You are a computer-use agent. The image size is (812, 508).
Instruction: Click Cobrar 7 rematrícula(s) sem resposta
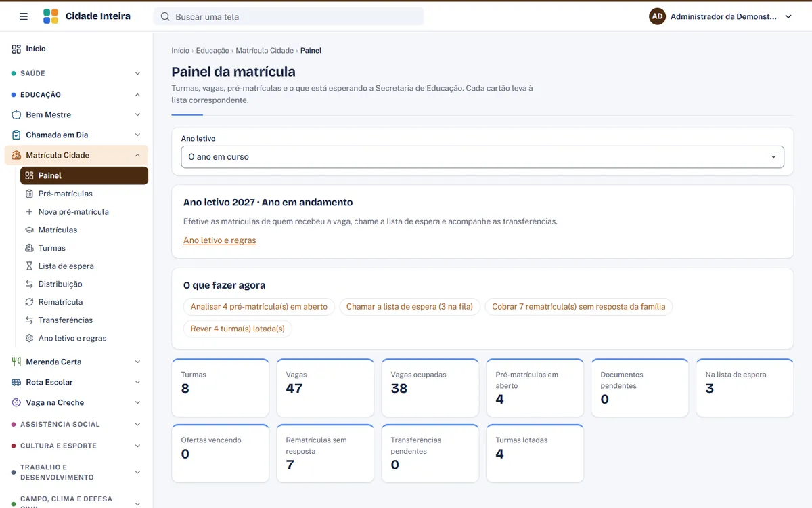pyautogui.click(x=579, y=307)
